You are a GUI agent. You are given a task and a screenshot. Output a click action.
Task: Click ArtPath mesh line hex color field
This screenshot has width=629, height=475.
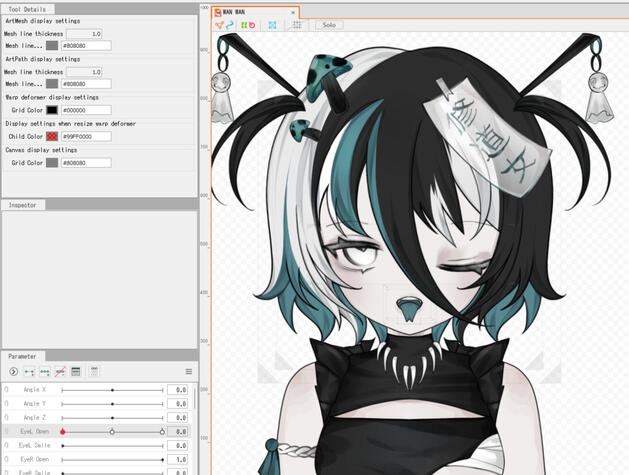[86, 83]
